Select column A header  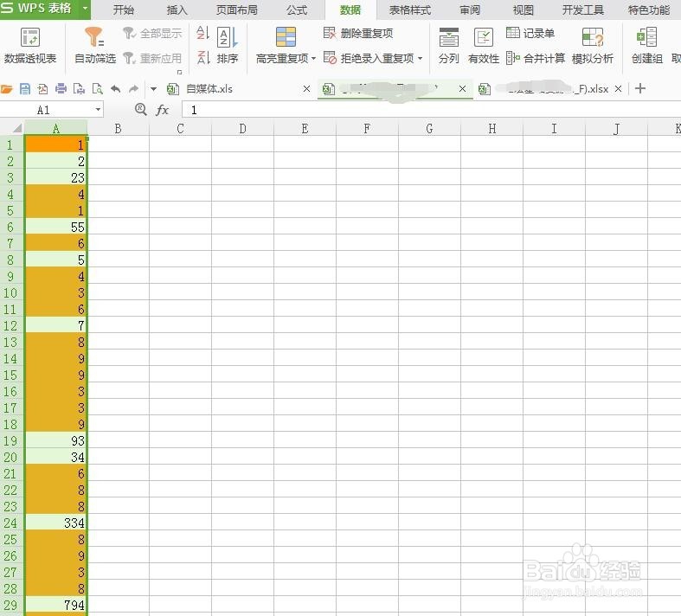tap(56, 128)
